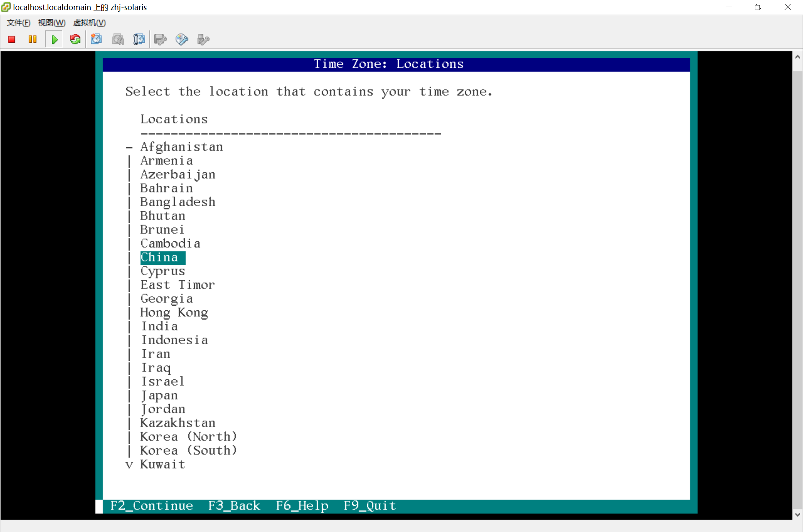Click F3_Back at the bottom bar
Viewport: 803px width, 532px height.
pos(234,506)
